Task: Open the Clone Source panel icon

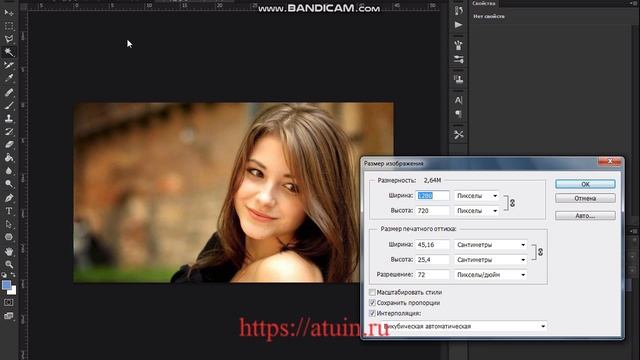Action: click(458, 79)
